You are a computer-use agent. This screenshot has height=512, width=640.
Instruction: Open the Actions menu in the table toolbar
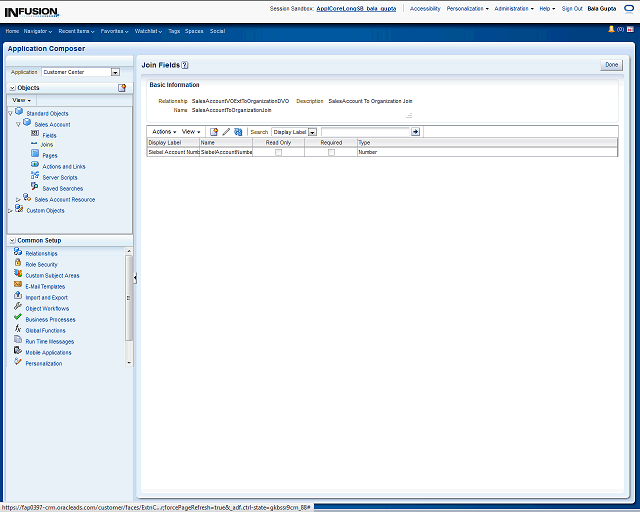point(164,132)
